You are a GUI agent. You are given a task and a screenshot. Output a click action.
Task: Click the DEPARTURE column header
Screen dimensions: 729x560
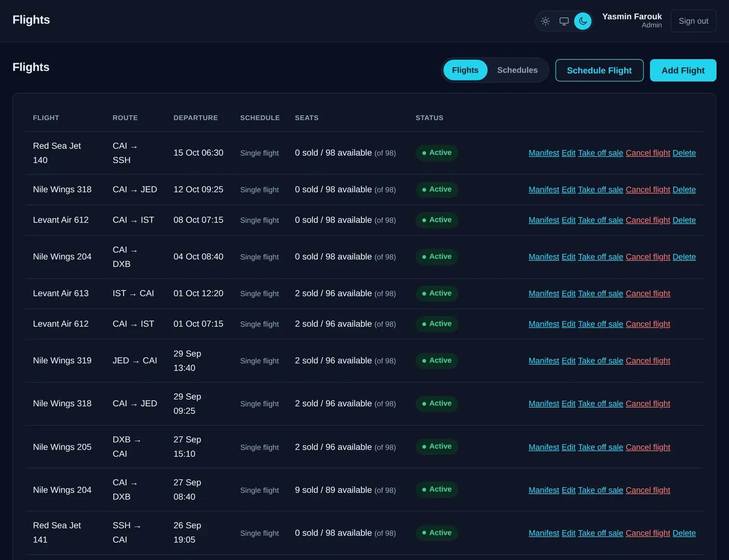coord(195,118)
